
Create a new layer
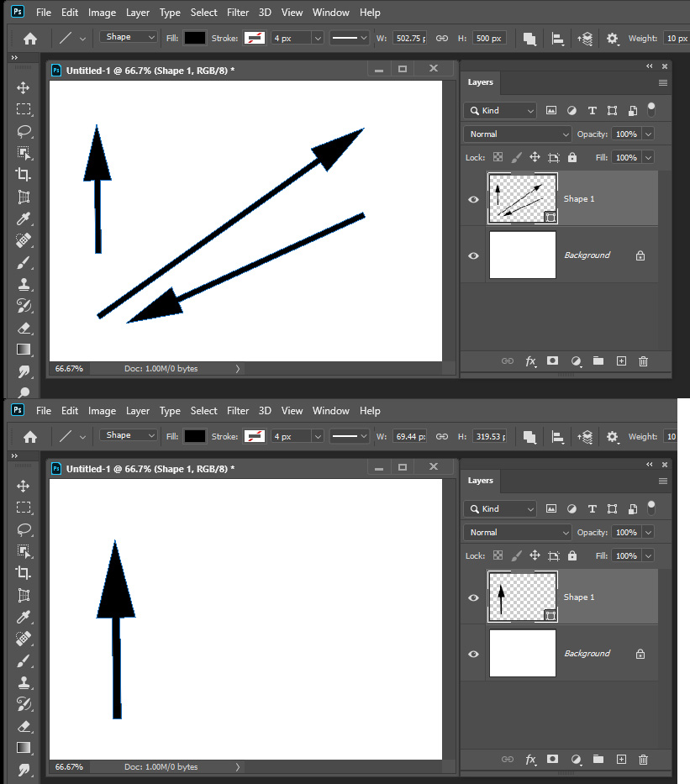tap(620, 360)
